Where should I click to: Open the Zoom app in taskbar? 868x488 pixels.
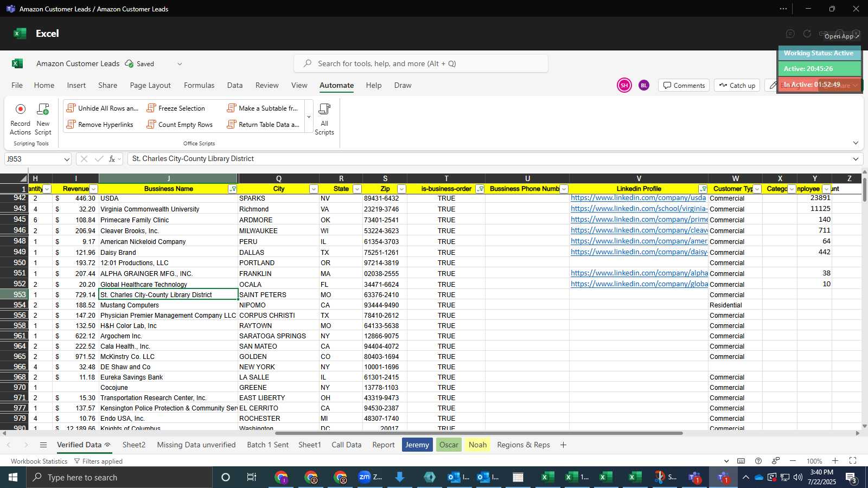(370, 477)
